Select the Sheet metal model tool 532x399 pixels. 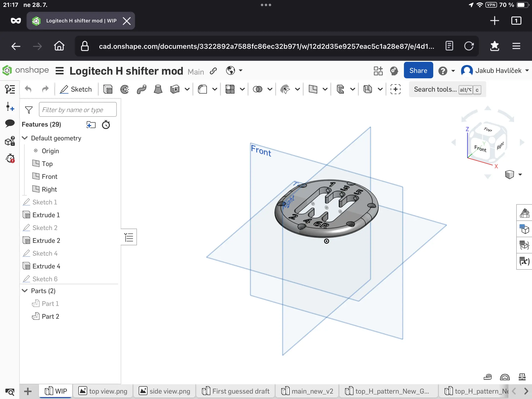coord(340,89)
